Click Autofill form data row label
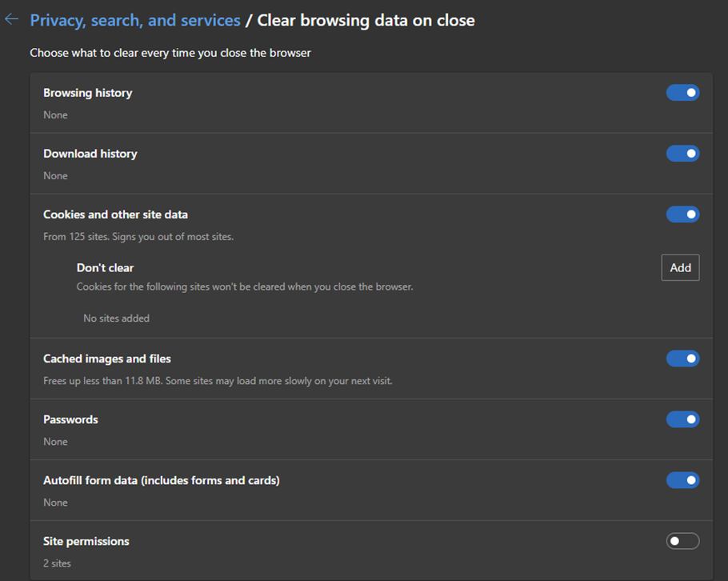 [162, 480]
